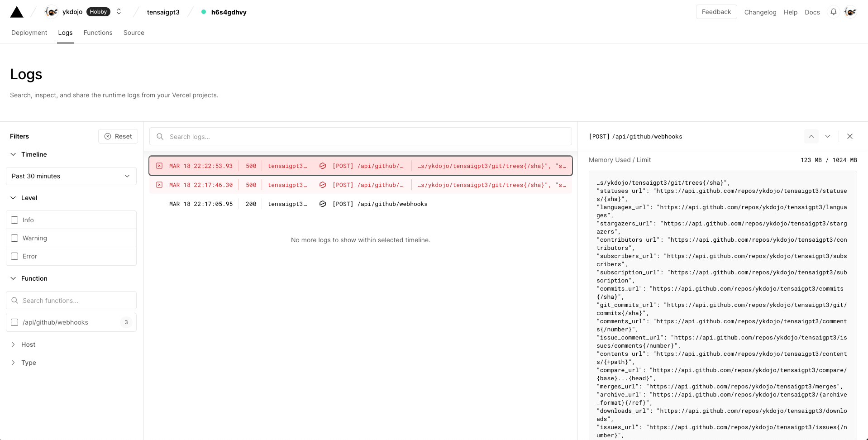Open the Changelog link
Screen dimensions: 868x440
(760, 12)
